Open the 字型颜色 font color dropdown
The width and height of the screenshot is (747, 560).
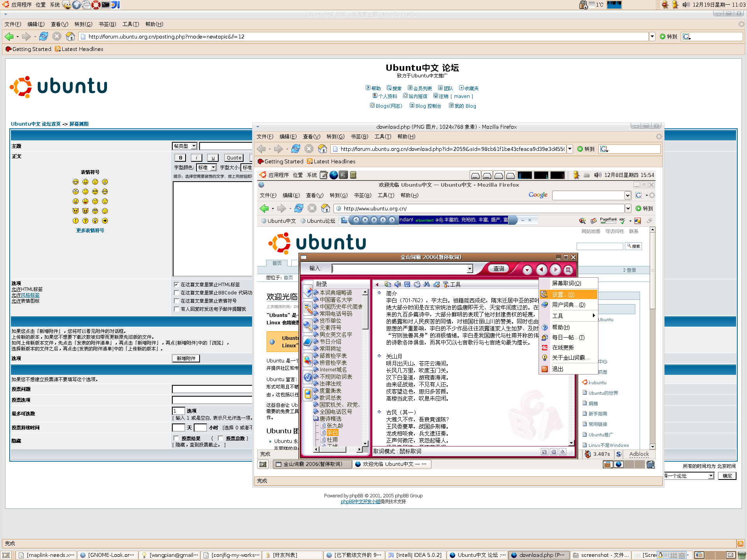207,168
